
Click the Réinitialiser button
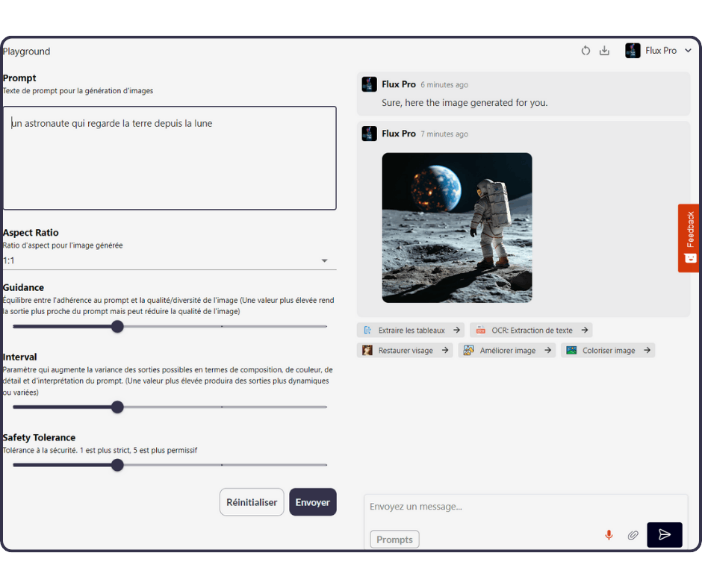[252, 502]
